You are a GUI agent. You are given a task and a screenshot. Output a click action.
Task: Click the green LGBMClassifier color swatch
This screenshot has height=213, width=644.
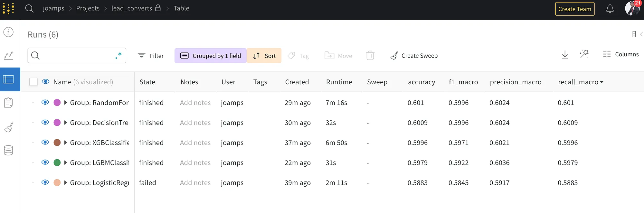tap(57, 162)
